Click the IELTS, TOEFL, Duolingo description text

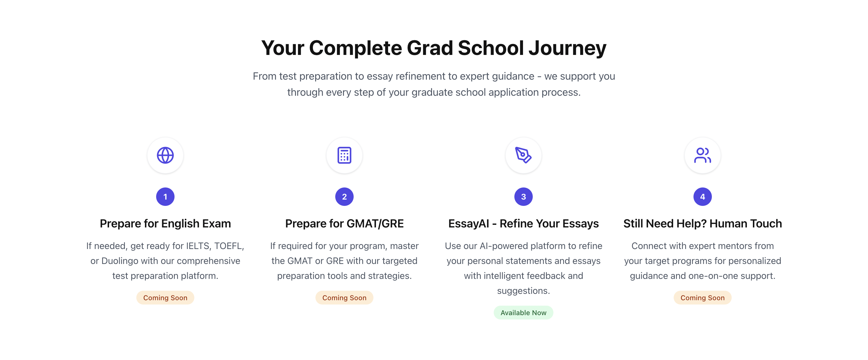click(x=165, y=261)
